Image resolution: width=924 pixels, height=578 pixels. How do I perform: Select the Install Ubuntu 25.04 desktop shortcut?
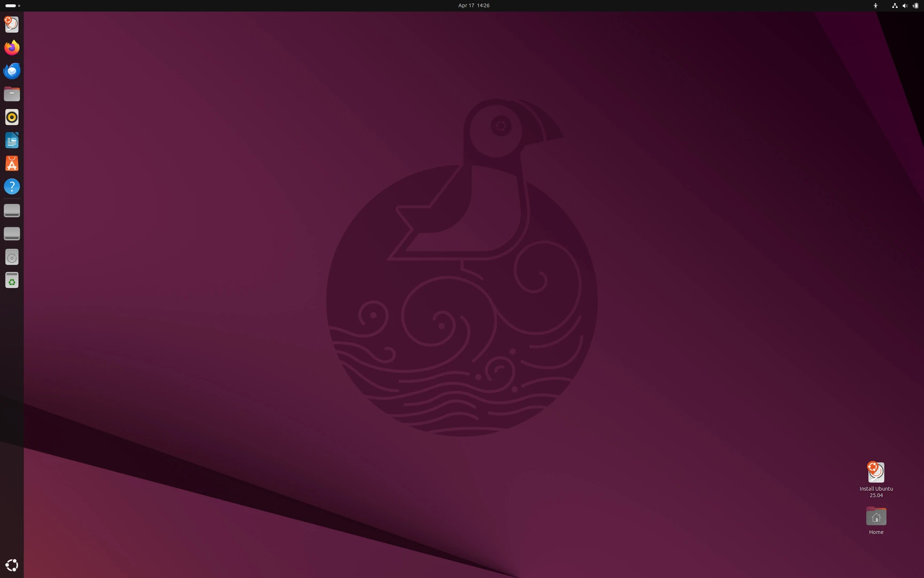coord(876,471)
